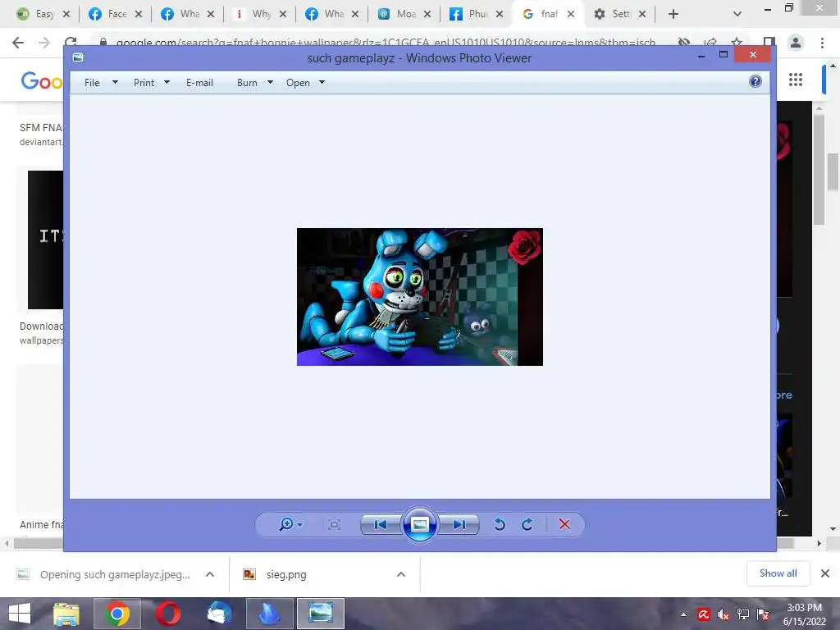Expand options for such gameplayz.jpeg download
Screen dimensions: 840x630
tap(210, 574)
